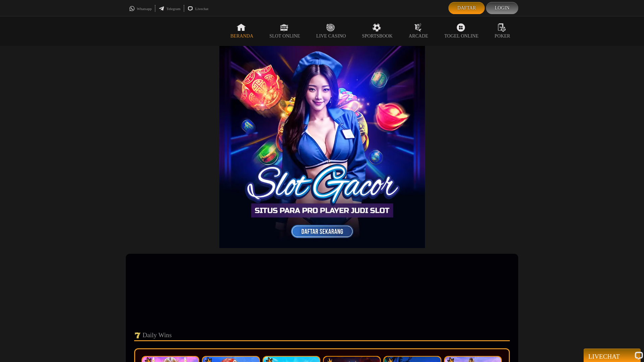Select the Arcade dragon icon

[418, 27]
